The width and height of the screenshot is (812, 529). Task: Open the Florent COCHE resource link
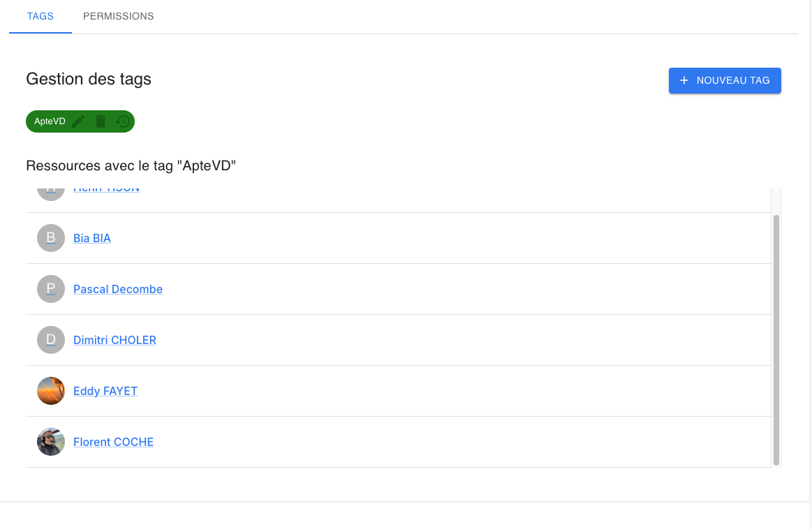pos(113,442)
